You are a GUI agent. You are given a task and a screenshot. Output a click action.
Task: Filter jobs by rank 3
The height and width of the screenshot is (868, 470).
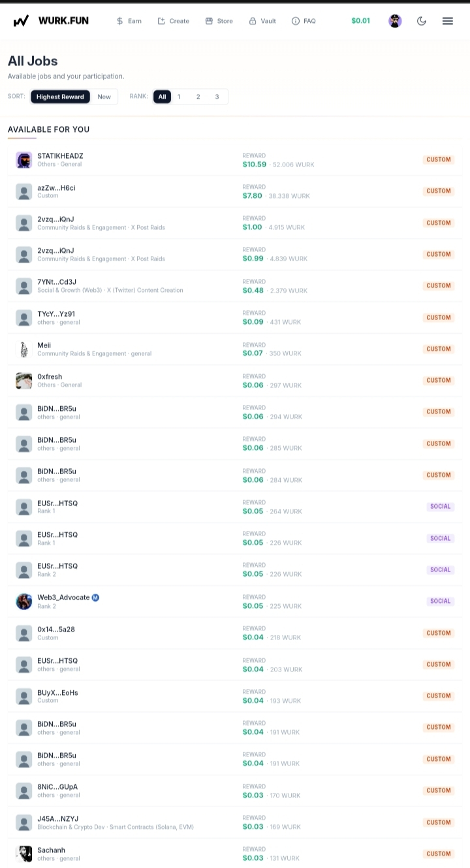pyautogui.click(x=217, y=97)
